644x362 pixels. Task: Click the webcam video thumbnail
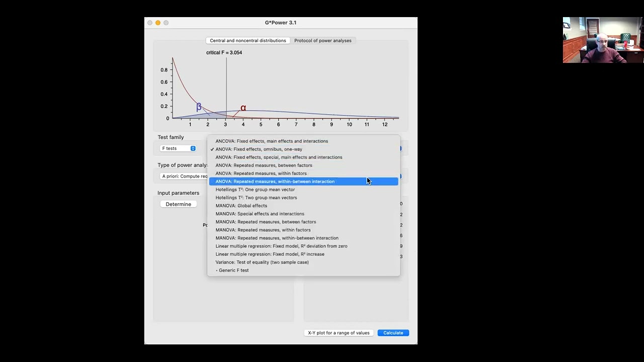[603, 40]
